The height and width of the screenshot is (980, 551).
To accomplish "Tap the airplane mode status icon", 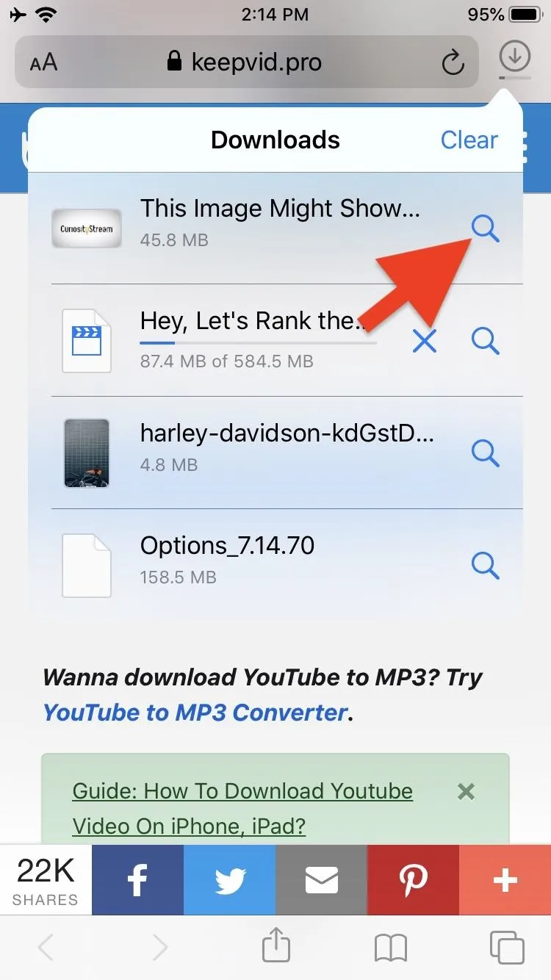I will point(16,14).
